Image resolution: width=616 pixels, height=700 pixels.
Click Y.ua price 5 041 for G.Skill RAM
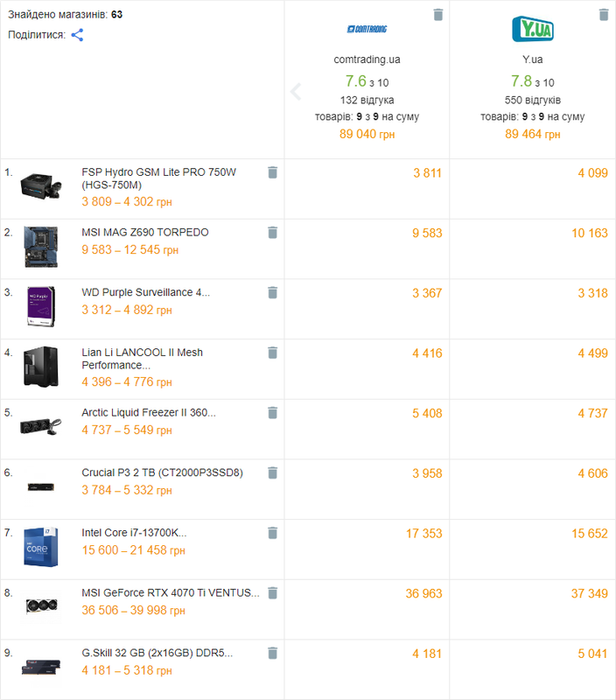[592, 654]
